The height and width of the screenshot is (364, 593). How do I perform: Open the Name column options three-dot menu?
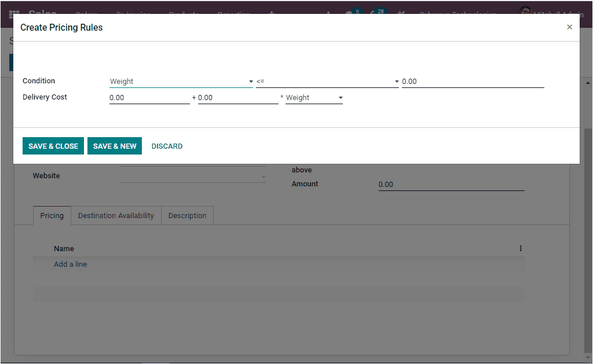pos(520,248)
